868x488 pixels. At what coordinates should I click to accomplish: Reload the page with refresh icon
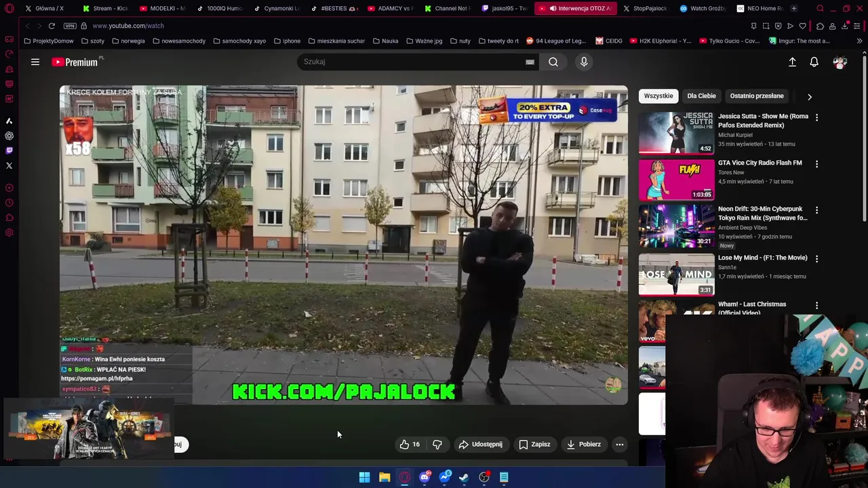52,26
